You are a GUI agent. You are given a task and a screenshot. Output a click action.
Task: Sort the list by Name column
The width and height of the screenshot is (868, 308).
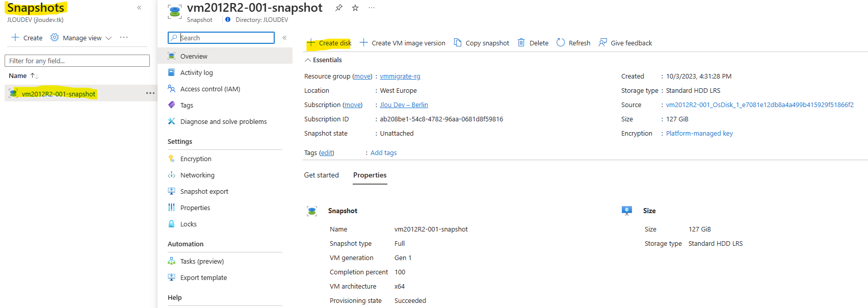click(23, 75)
